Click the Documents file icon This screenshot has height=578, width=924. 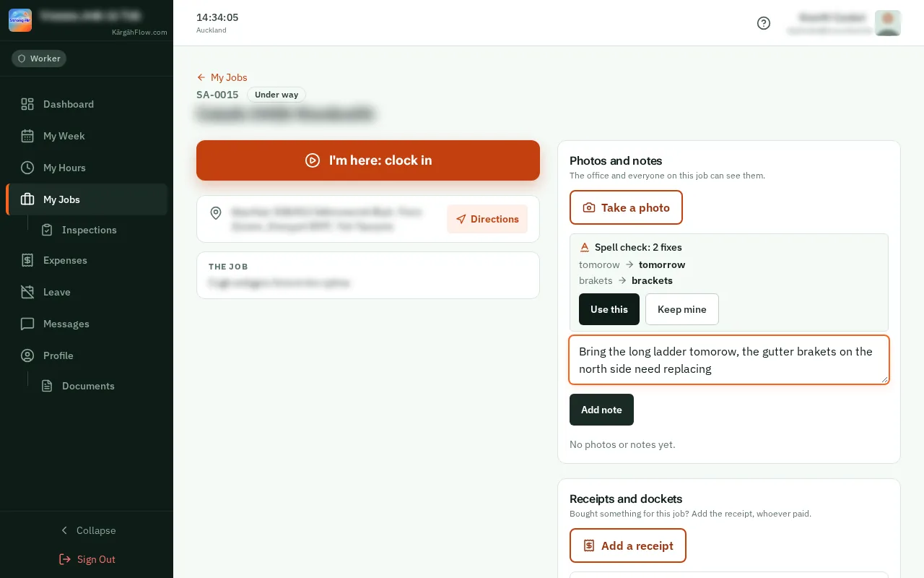[x=47, y=386]
